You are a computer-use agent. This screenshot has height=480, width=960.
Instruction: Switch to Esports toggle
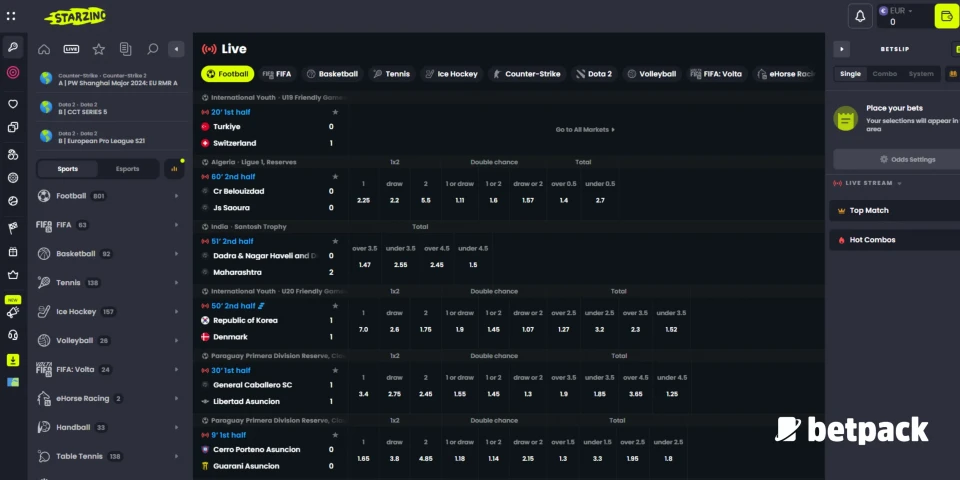pos(127,169)
